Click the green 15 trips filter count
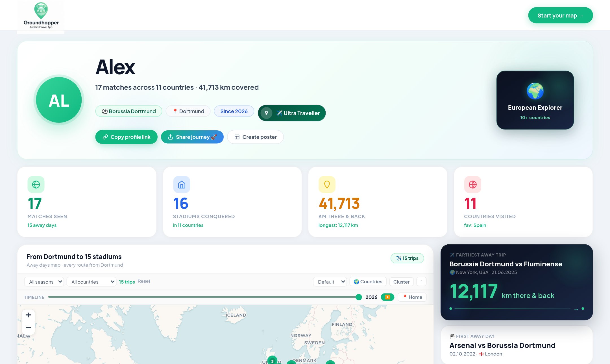The width and height of the screenshot is (610, 364). 127,282
